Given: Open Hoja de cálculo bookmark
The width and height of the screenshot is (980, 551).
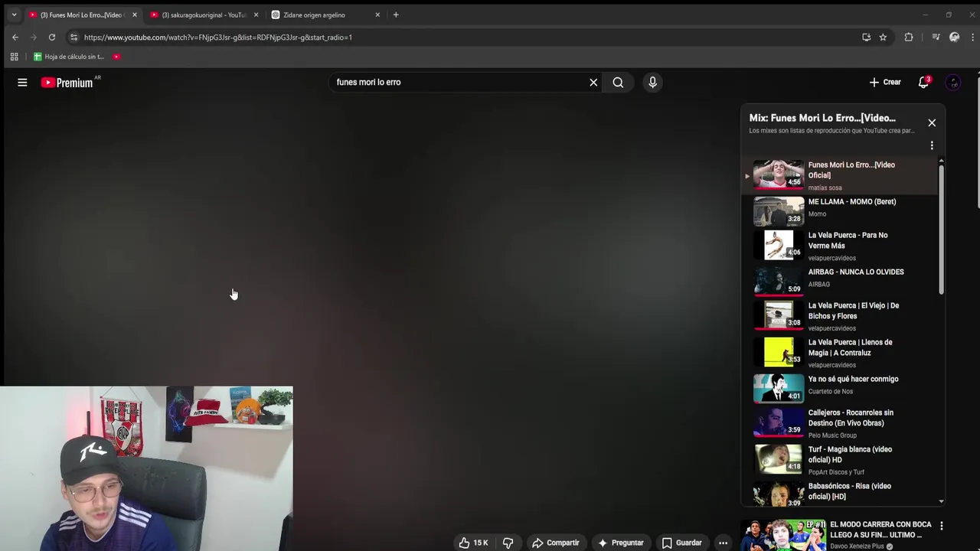Looking at the screenshot, I should click(x=69, y=57).
